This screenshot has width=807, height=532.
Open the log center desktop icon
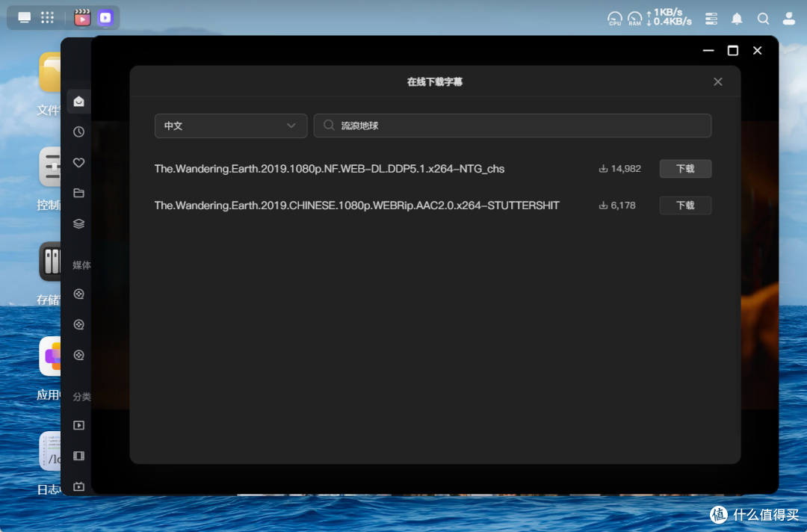pyautogui.click(x=50, y=451)
